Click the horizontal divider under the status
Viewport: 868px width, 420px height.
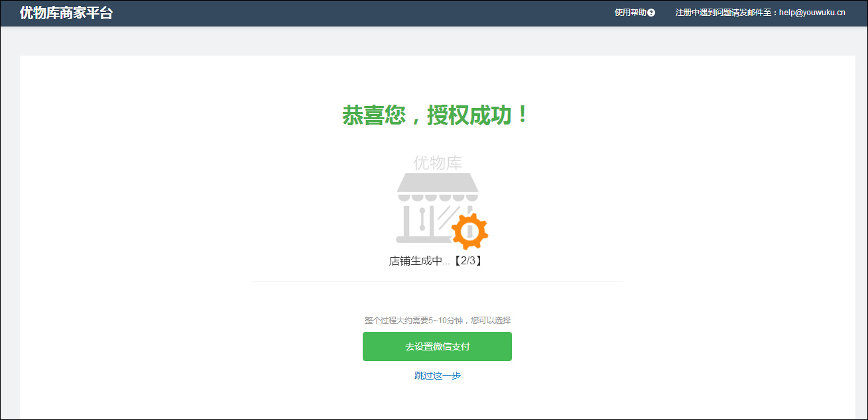point(437,282)
